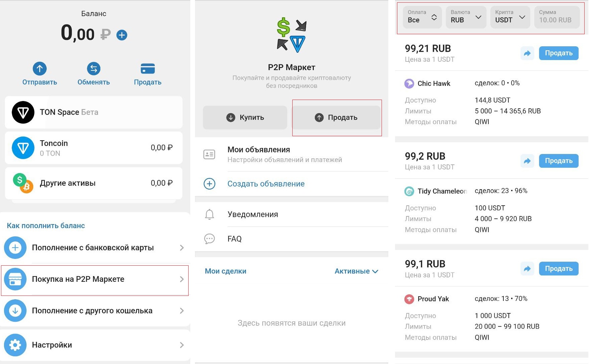This screenshot has width=589, height=364.
Task: Tap сделок: 23 • 96% stats text
Action: pos(501,191)
